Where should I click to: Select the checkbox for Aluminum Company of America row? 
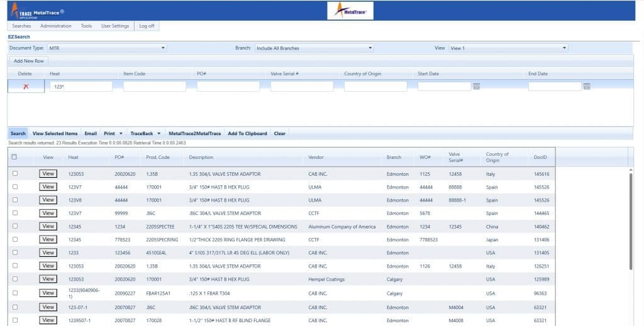[15, 227]
